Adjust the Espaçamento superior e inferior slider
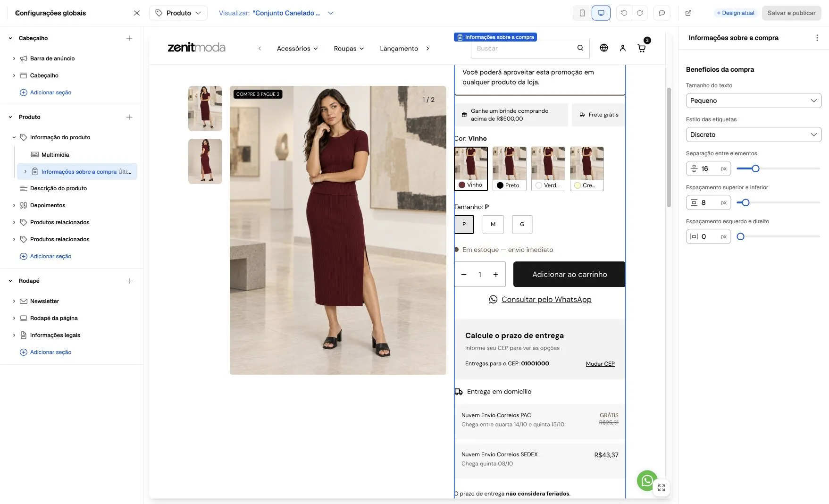 point(745,202)
